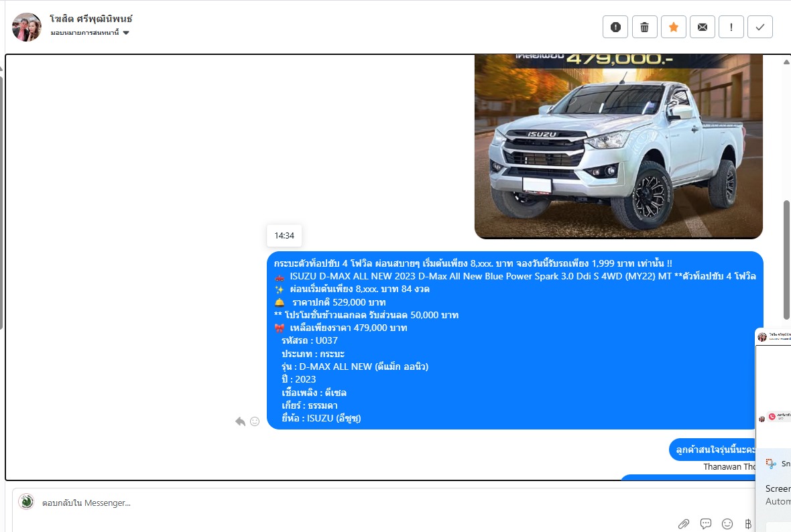
Task: Click the 14:34 timestamp label
Action: [x=284, y=235]
